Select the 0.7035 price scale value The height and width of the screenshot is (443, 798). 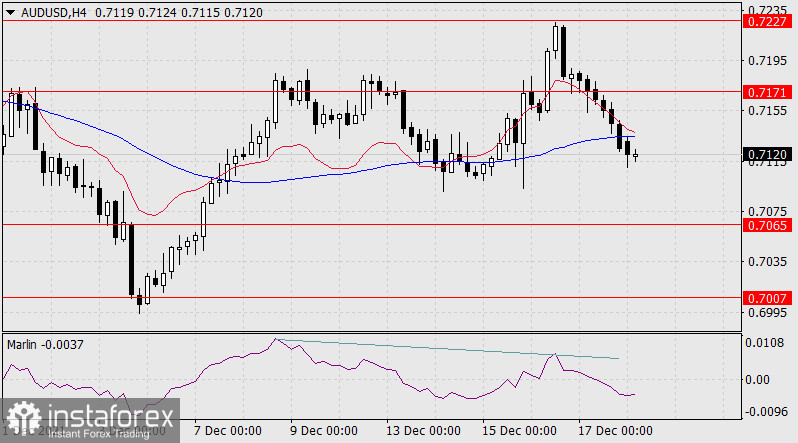[767, 262]
